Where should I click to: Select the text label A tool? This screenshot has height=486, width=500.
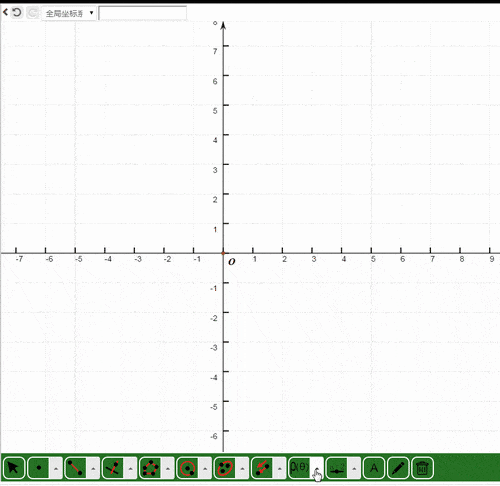click(374, 468)
